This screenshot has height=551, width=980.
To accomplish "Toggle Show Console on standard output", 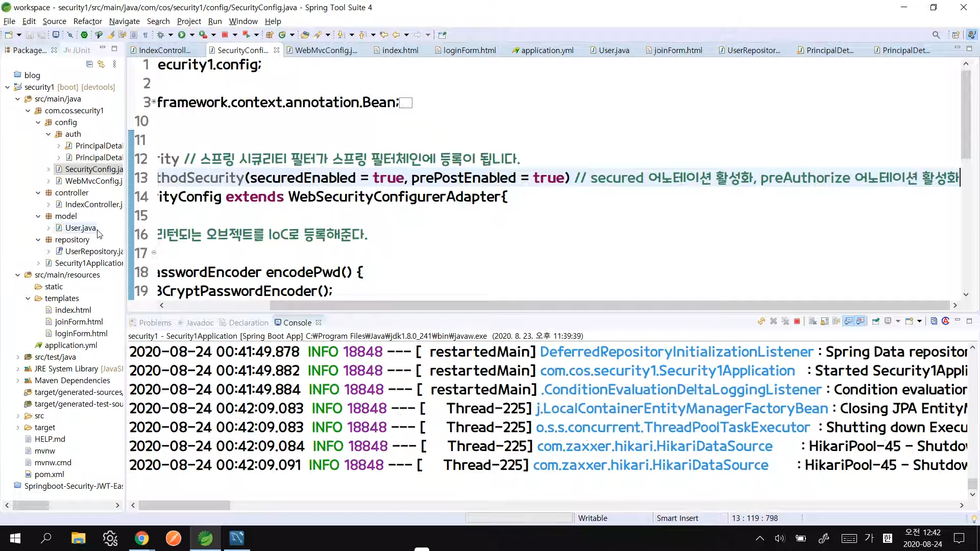I will pos(848,321).
